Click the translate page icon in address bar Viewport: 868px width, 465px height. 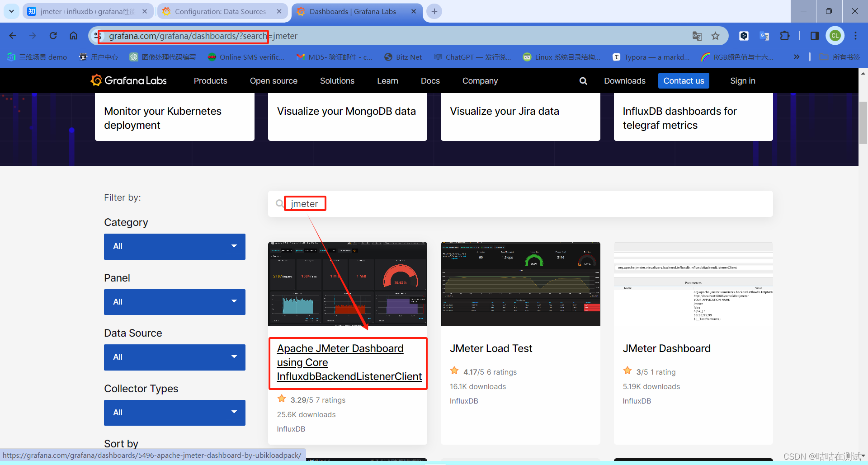(697, 36)
